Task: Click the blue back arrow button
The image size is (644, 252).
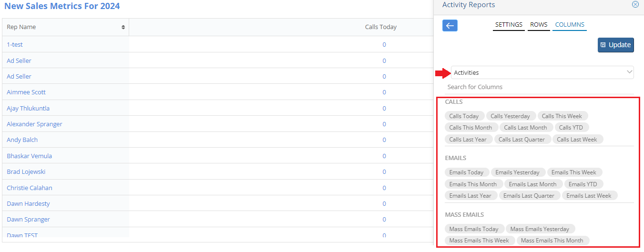Action: [450, 26]
